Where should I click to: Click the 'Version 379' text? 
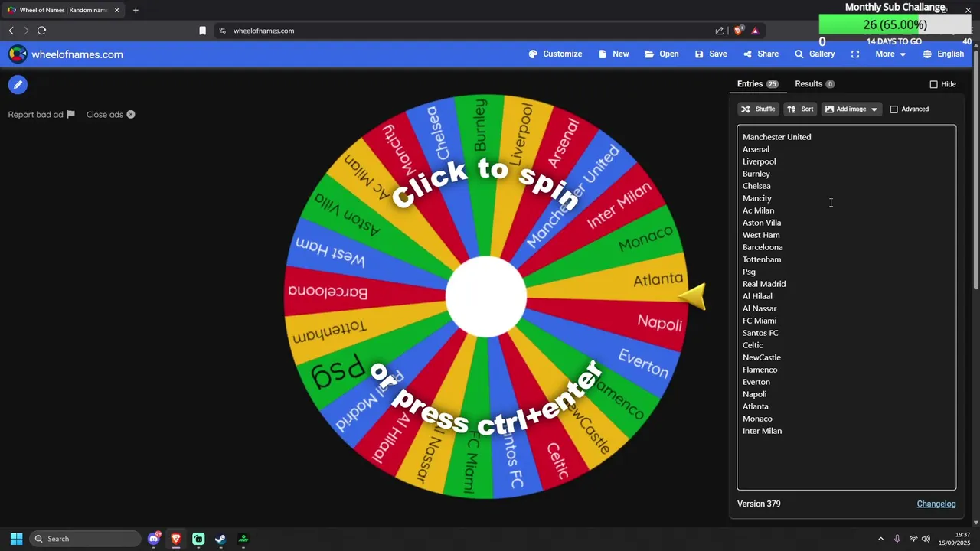(x=759, y=504)
